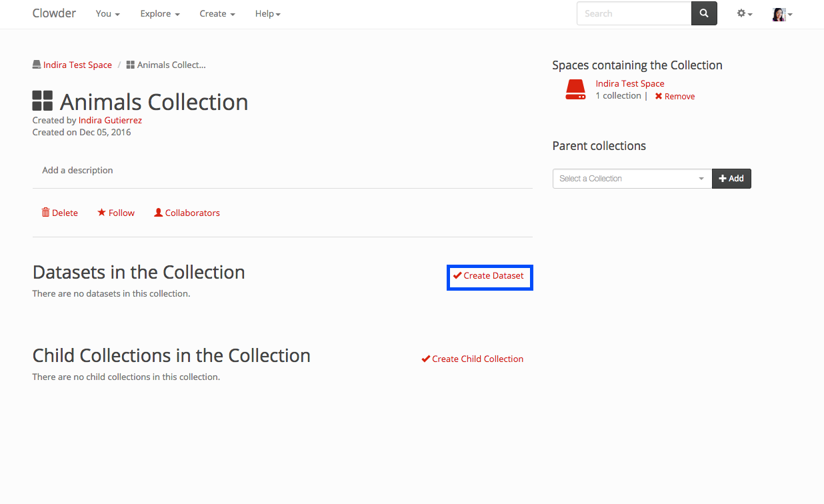Click the Animals Collection grid icon

pyautogui.click(x=43, y=101)
